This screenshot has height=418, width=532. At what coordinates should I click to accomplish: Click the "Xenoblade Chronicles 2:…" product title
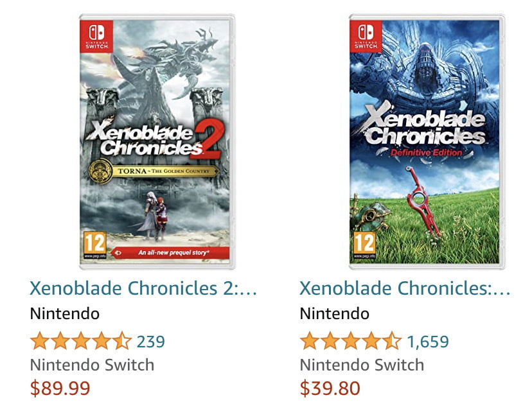tap(143, 288)
